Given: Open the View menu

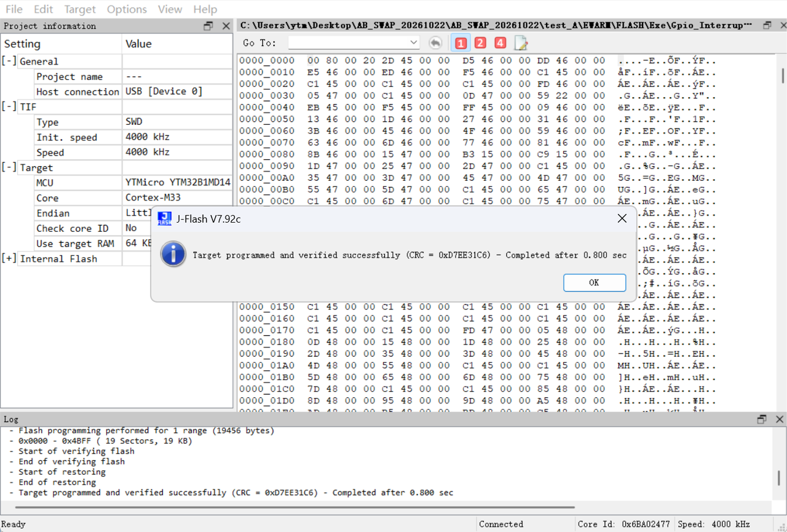Looking at the screenshot, I should [170, 9].
